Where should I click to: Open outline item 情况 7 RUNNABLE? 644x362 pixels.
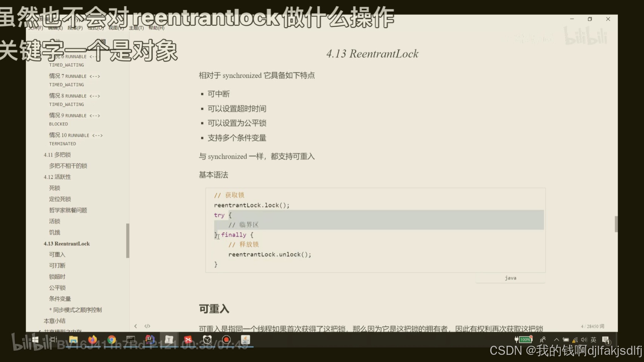[x=74, y=80]
